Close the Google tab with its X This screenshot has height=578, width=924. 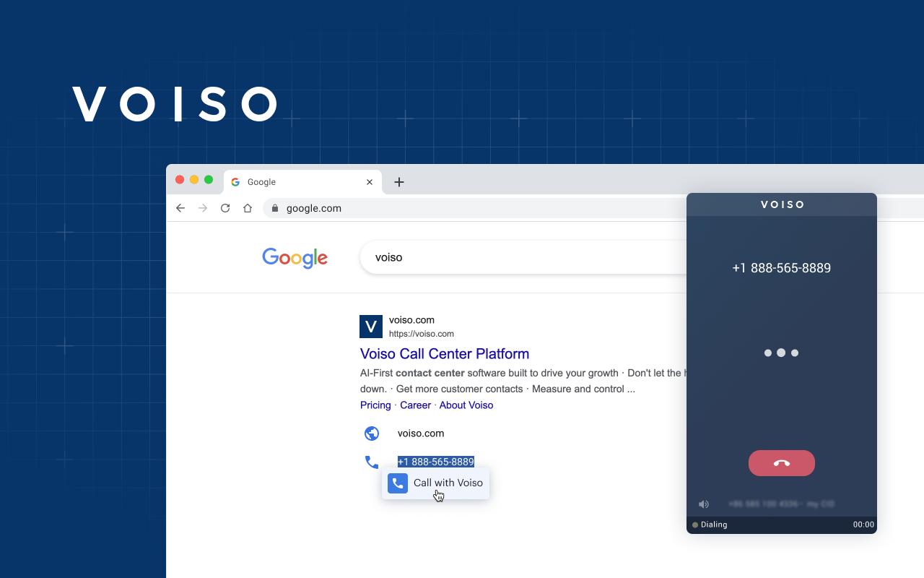370,182
